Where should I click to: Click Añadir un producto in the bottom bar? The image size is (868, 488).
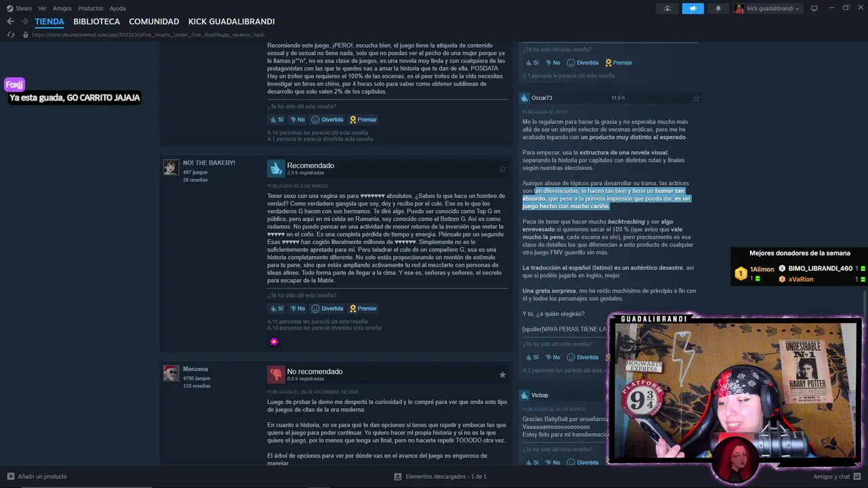point(37,476)
